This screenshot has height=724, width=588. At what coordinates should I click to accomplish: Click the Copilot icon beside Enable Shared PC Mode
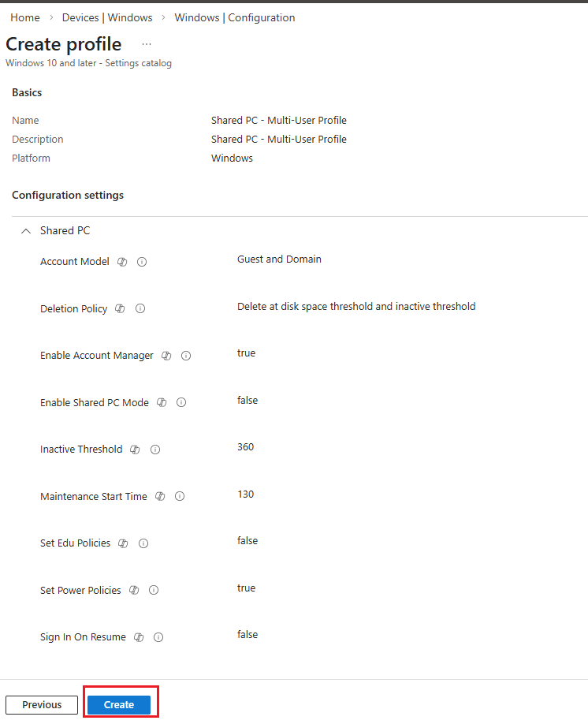point(162,403)
